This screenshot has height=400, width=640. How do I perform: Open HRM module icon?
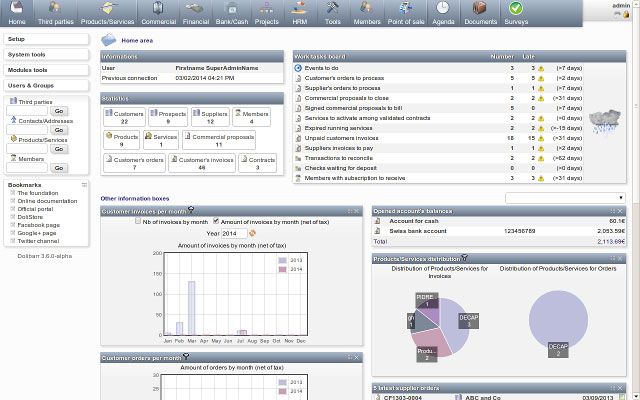(x=299, y=8)
